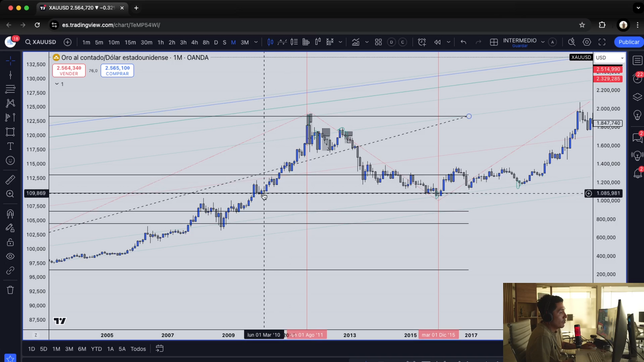Collapse the indicator legend chevron
The height and width of the screenshot is (362, 644).
[x=57, y=84]
